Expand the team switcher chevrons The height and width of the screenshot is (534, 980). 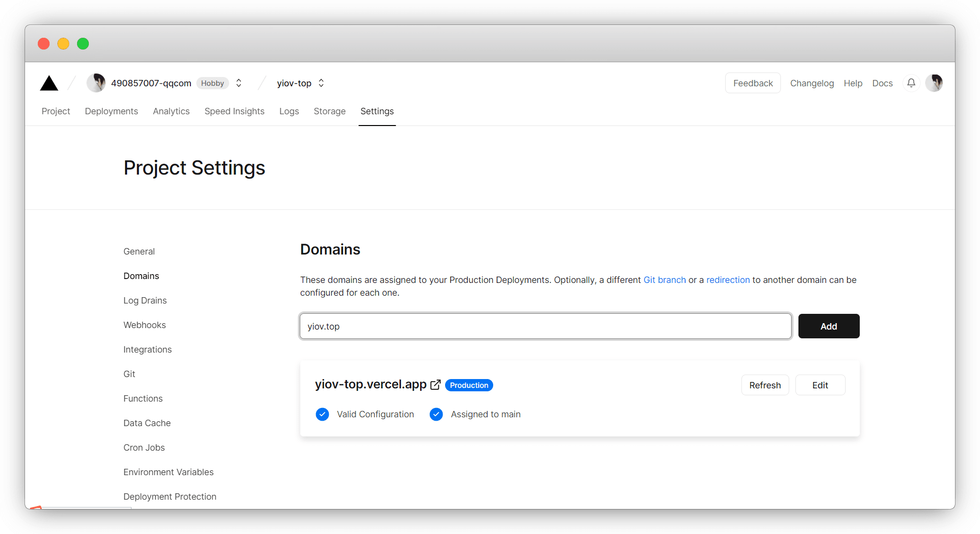pos(239,83)
